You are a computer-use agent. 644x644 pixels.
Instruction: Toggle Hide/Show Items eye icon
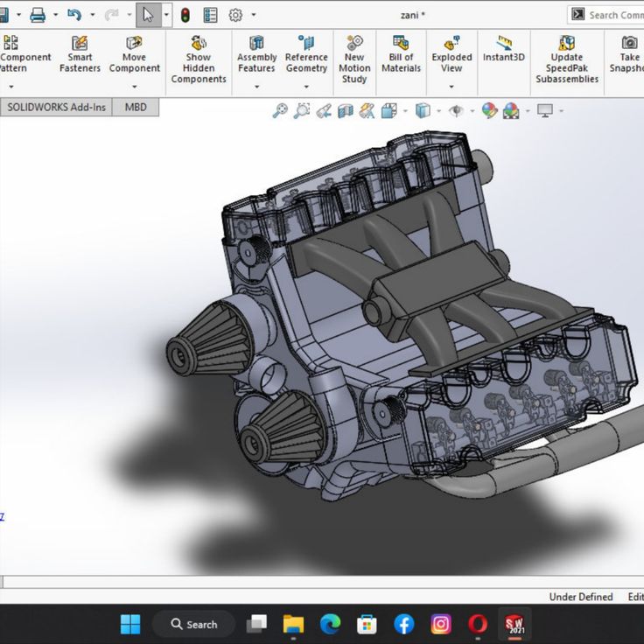tap(456, 110)
